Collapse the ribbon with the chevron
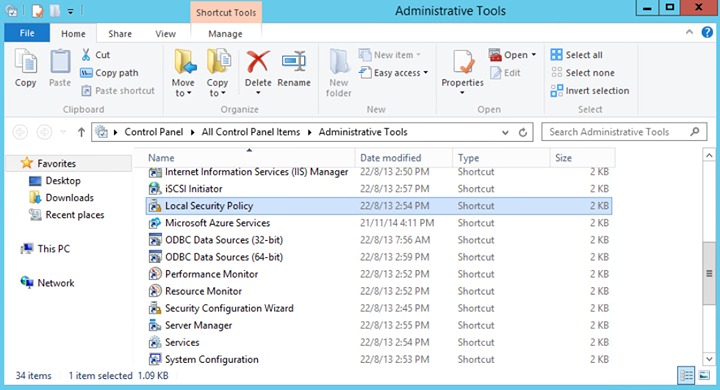This screenshot has width=720, height=390. 689,32
